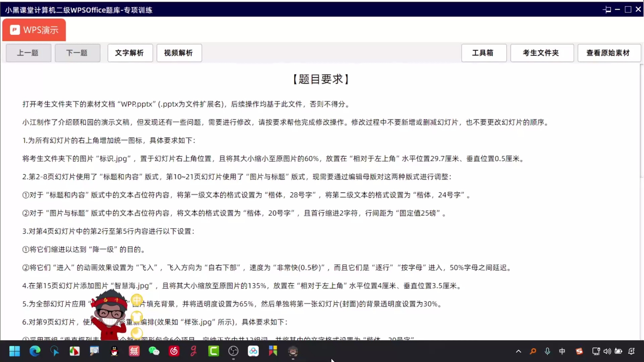Viewport: 644px width, 362px height.
Task: Open the volume control slider in tray
Action: (x=607, y=351)
